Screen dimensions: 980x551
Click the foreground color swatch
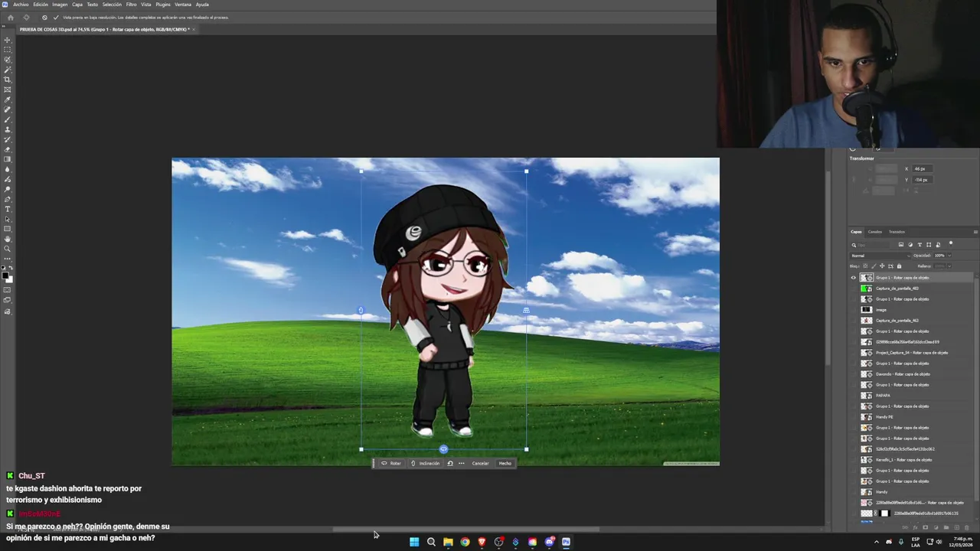point(5,275)
